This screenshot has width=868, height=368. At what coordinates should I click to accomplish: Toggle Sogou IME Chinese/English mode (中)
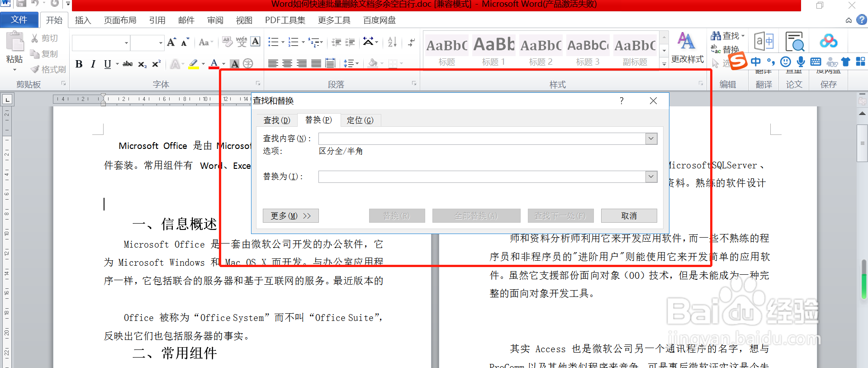point(755,62)
